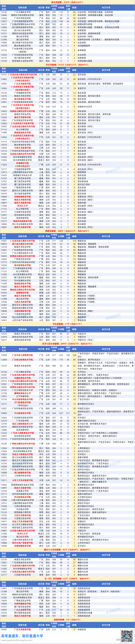Click 四川希望汽车职业学院 row

(x=67, y=43)
